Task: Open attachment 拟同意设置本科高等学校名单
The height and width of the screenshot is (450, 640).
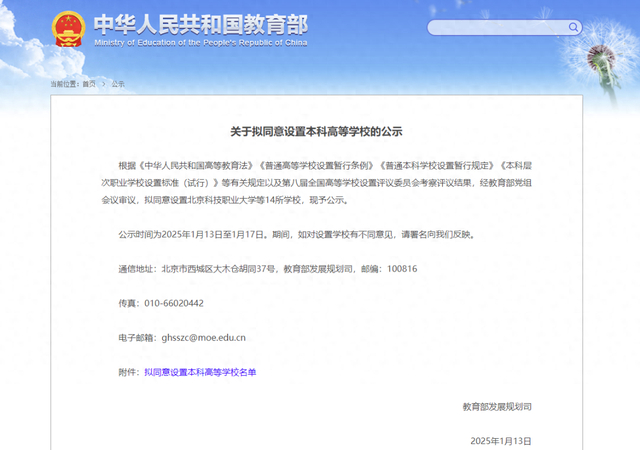Action: tap(200, 372)
